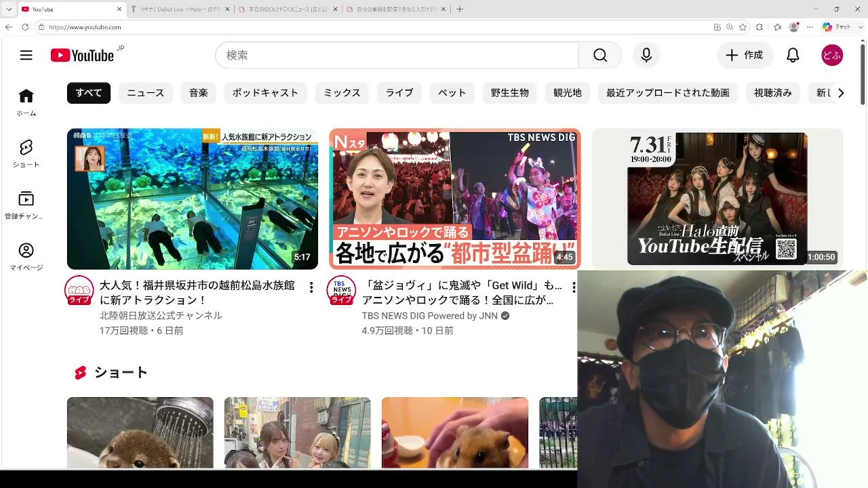
Task: Click the YouTube logo
Action: [82, 55]
